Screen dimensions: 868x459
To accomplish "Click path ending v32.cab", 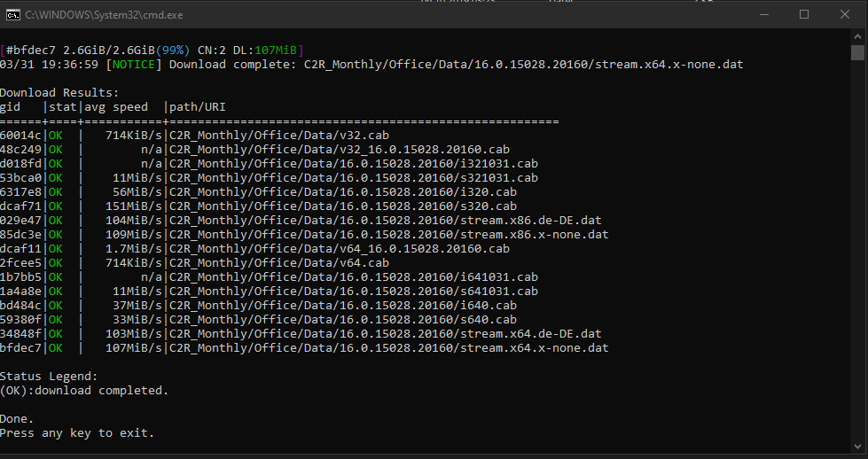I will click(279, 136).
